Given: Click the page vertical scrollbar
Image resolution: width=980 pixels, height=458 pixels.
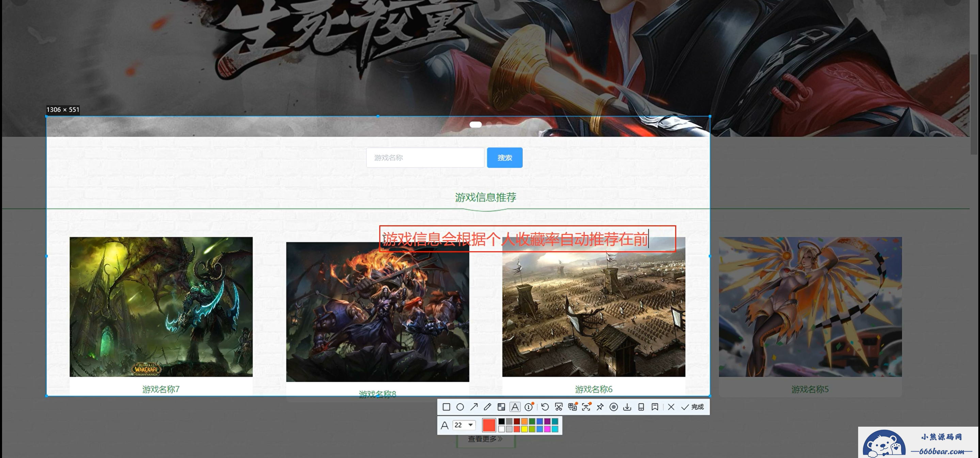Looking at the screenshot, I should pos(974,104).
